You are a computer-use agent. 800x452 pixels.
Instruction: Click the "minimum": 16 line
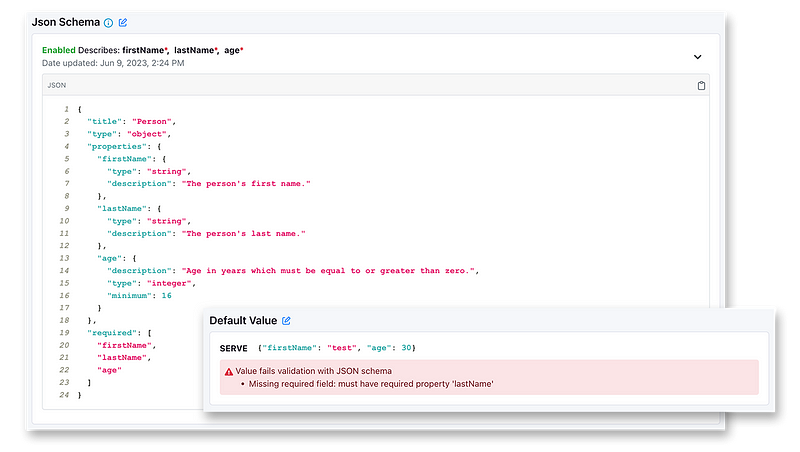[x=139, y=295]
